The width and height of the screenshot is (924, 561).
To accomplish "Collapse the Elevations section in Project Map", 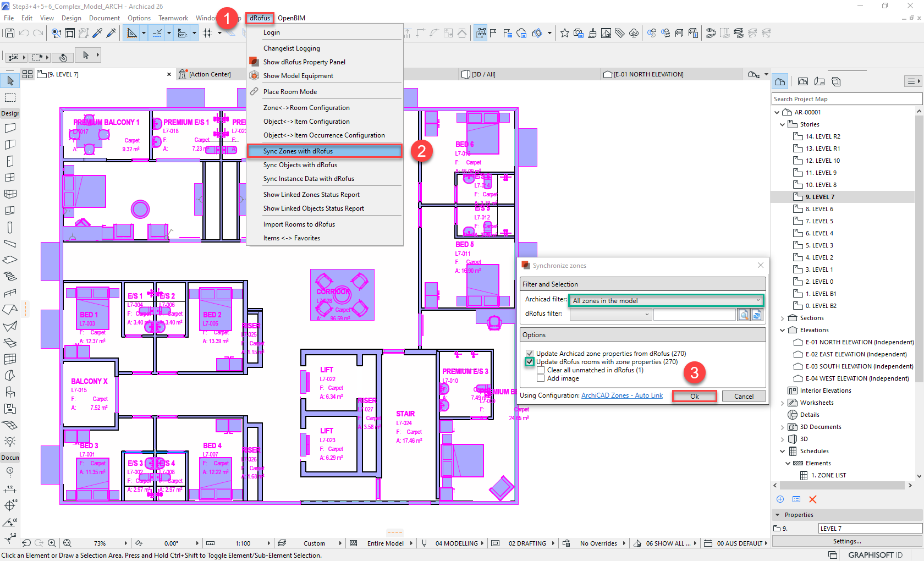I will [x=782, y=329].
